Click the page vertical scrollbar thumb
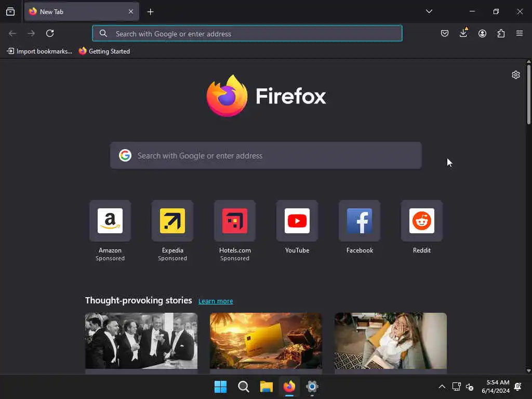Viewport: 532px width, 399px height. 528,95
